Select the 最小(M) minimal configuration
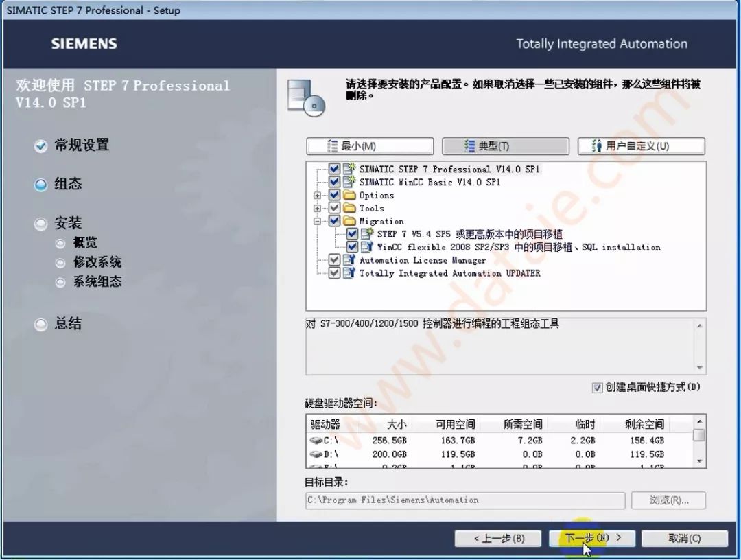741x560 pixels. [370, 146]
